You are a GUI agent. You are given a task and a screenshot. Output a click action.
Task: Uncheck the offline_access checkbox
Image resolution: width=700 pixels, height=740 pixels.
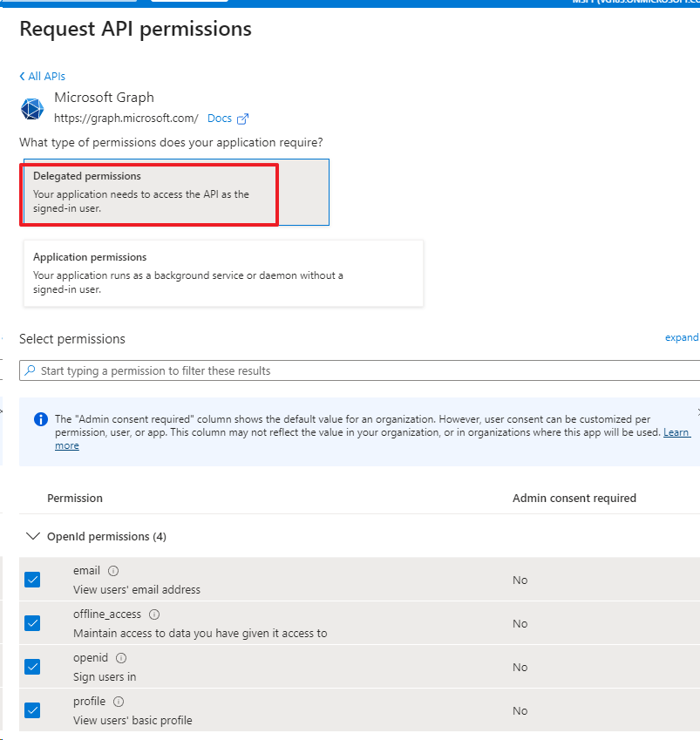pyautogui.click(x=32, y=623)
